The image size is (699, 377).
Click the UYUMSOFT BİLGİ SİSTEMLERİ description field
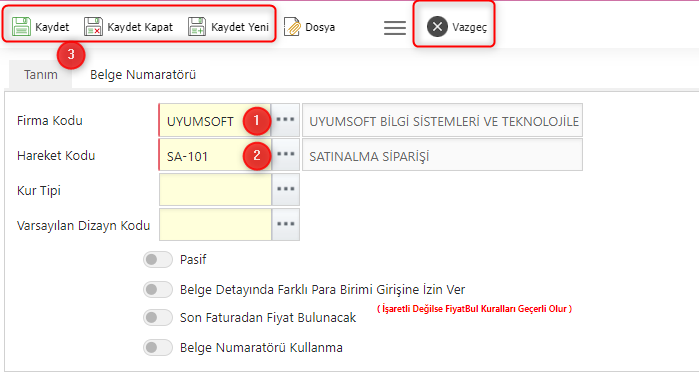click(x=442, y=120)
